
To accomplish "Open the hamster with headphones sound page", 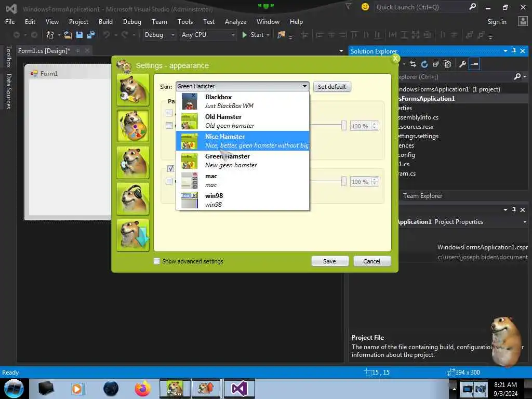I will (x=132, y=199).
